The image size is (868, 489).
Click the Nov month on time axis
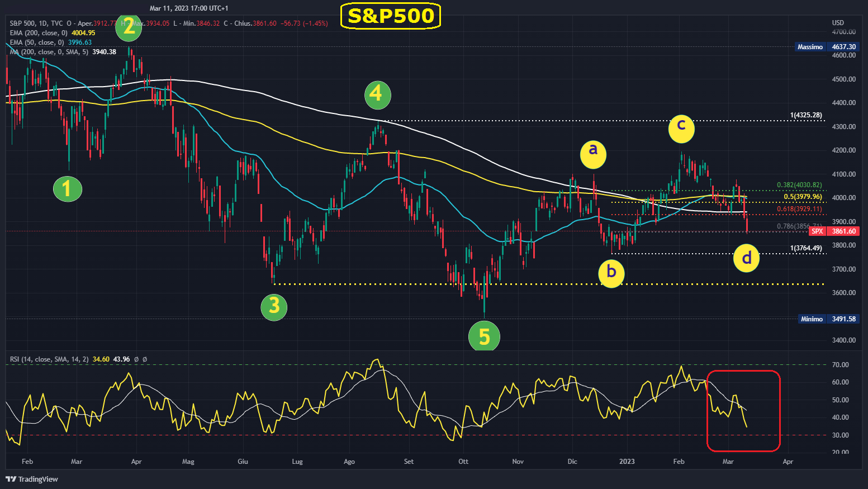[518, 462]
